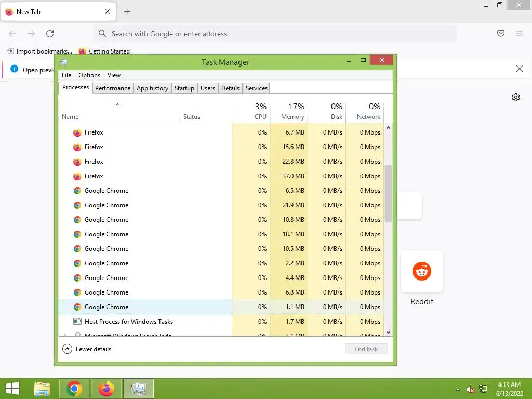Select the Google Chrome row using 10.5 MB
This screenshot has height=399, width=532.
tap(221, 249)
